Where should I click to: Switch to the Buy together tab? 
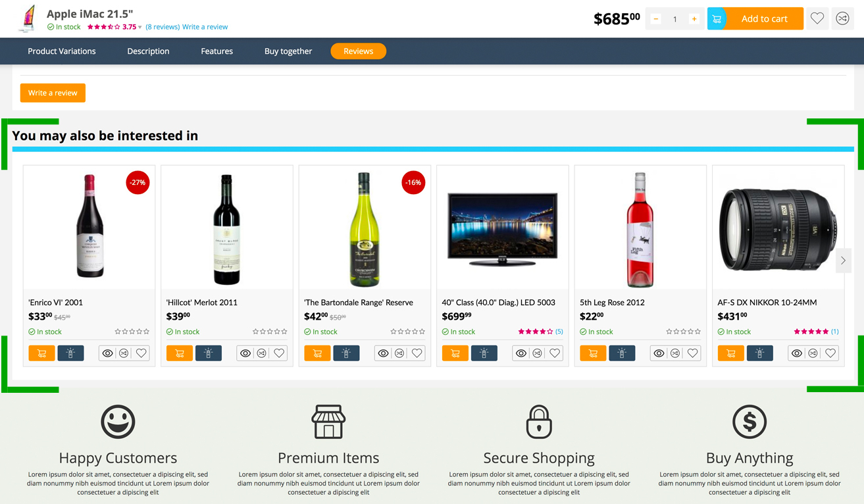288,51
